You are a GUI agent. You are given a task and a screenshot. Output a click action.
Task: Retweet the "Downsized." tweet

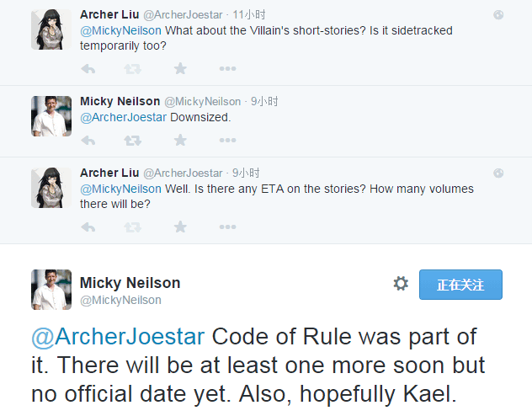pos(133,140)
